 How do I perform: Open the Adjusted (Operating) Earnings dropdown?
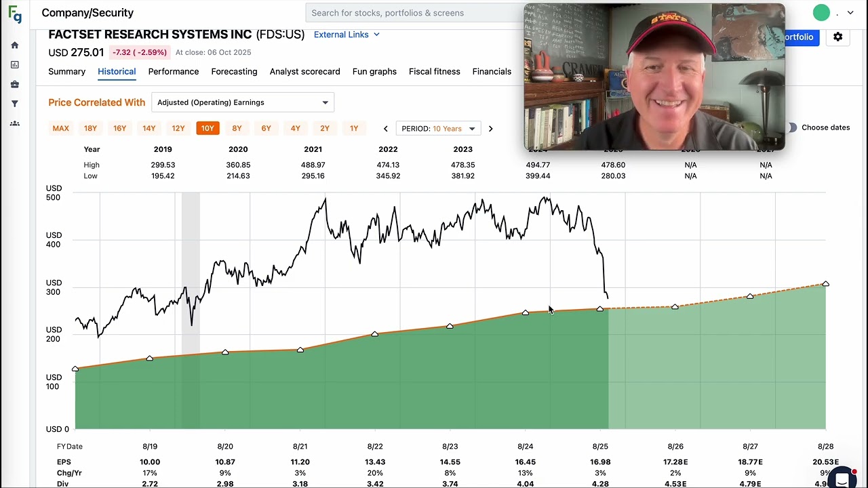tap(243, 102)
